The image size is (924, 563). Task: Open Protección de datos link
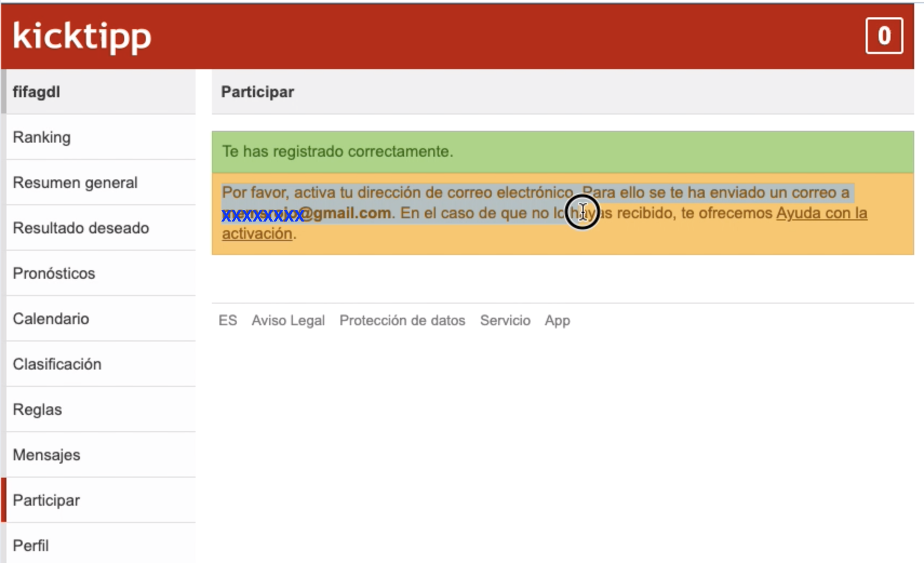tap(402, 320)
